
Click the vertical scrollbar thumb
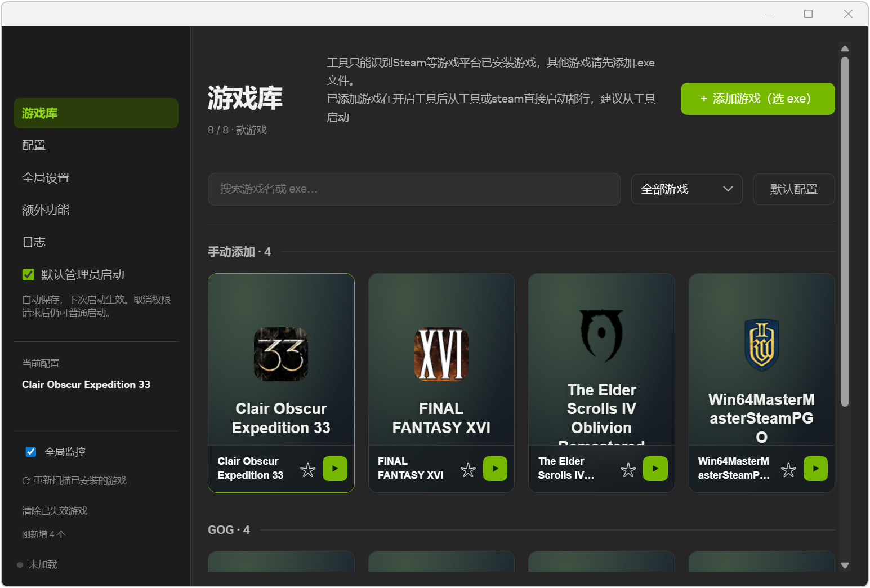(845, 231)
